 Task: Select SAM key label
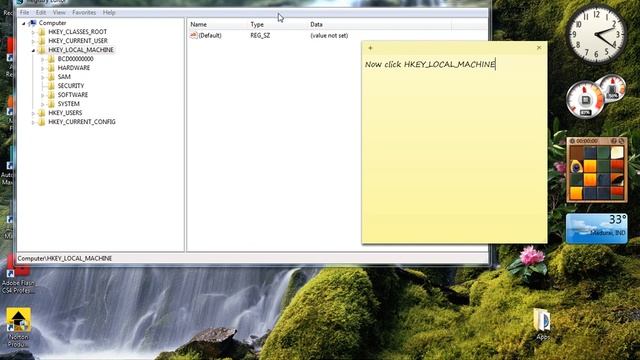click(64, 77)
